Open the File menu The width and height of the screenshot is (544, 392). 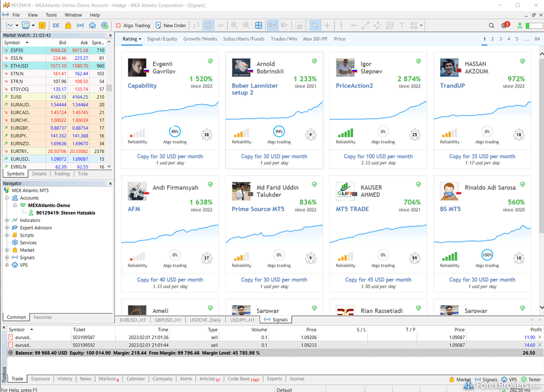click(16, 15)
